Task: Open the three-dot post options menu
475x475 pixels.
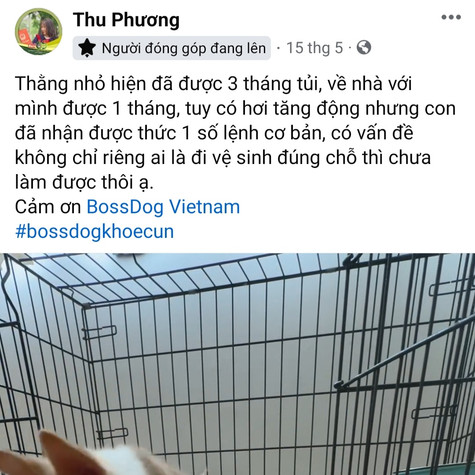Action: pos(451,17)
